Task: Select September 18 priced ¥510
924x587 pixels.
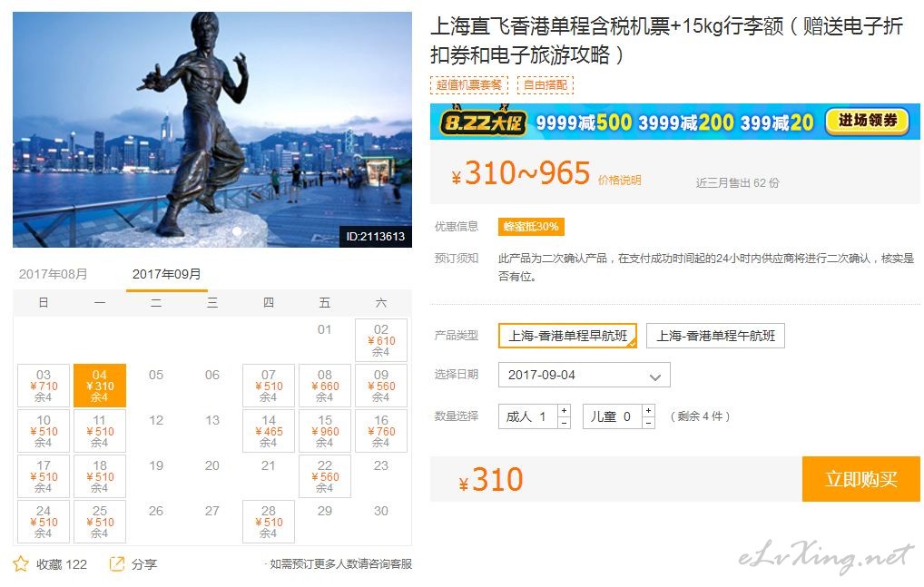Action: tap(100, 476)
